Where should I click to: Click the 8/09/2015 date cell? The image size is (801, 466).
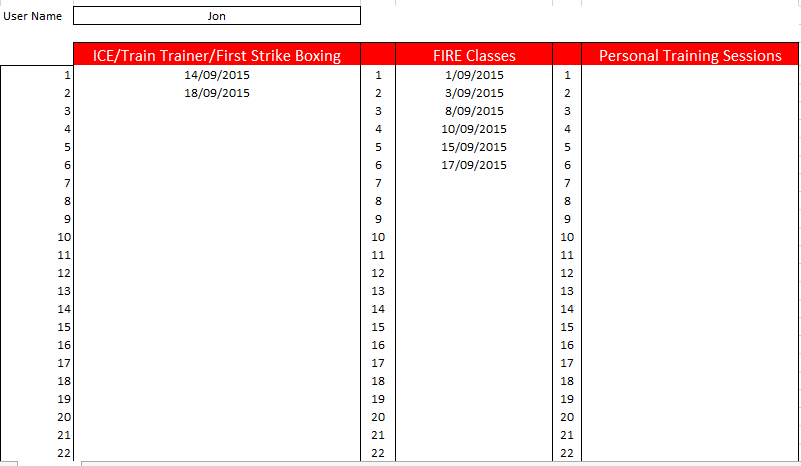pos(474,111)
